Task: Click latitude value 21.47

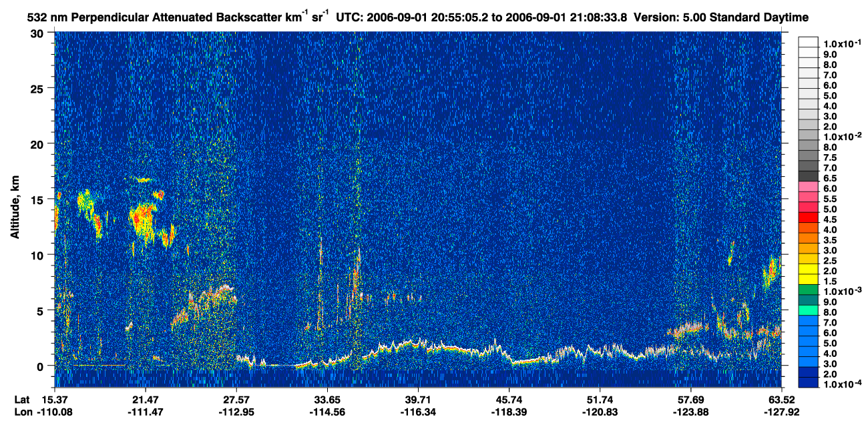Action: [x=145, y=399]
